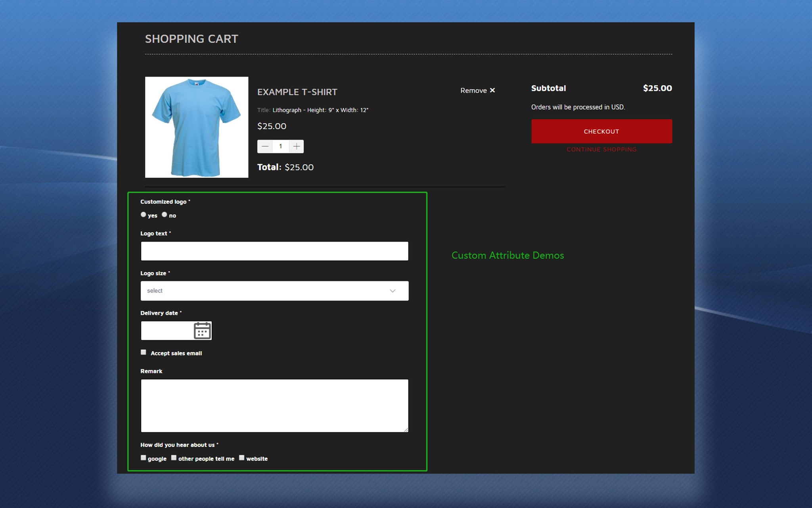Click the Example T-Shirt title link

[297, 92]
